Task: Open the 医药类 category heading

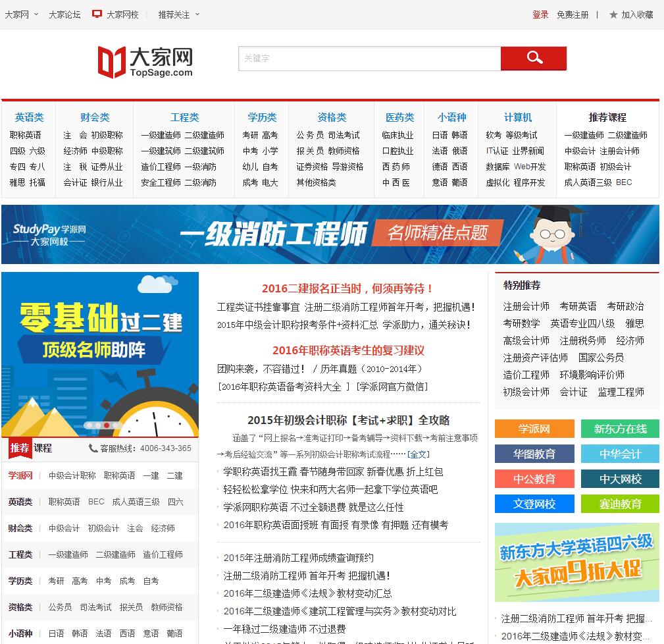Action: (x=399, y=117)
